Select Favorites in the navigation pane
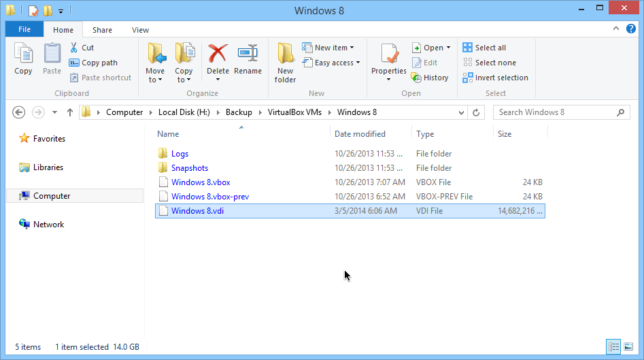The height and width of the screenshot is (360, 644). [42, 139]
